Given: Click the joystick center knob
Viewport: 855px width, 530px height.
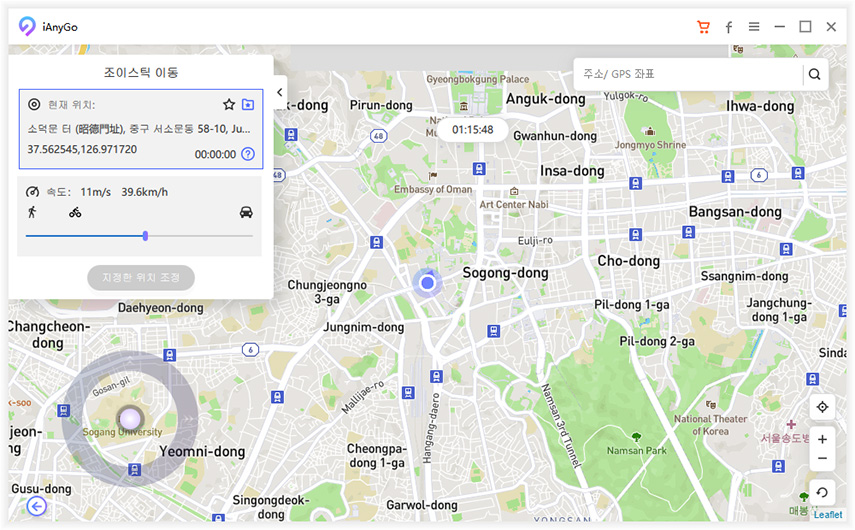Looking at the screenshot, I should pyautogui.click(x=129, y=418).
